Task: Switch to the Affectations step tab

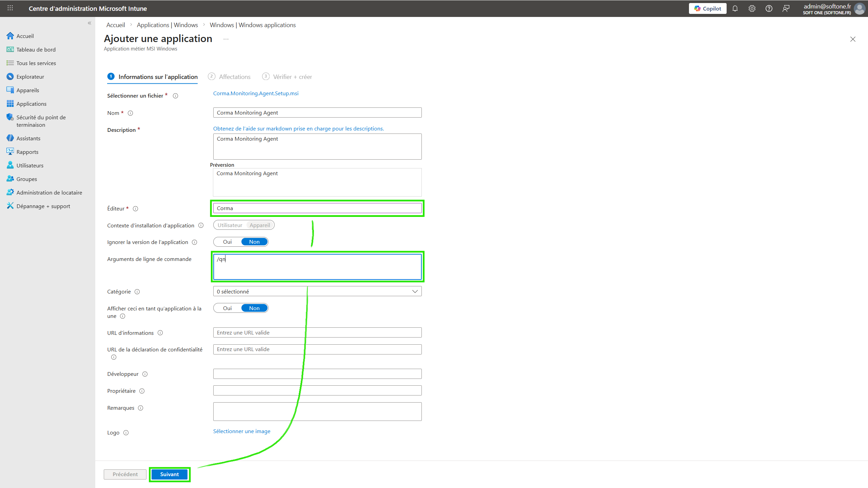Action: point(234,77)
